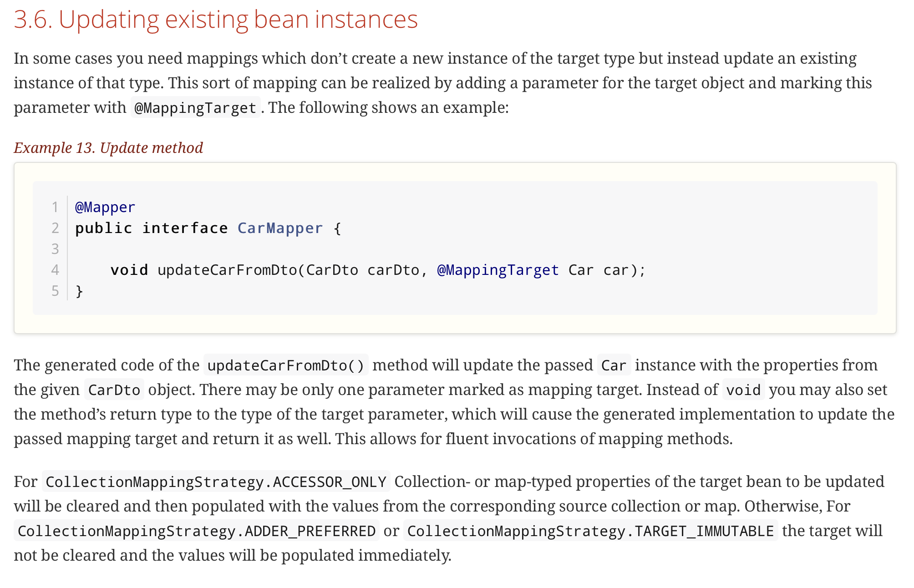Click the 'public interface' keywords in code
This screenshot has width=914, height=588.
pyautogui.click(x=151, y=228)
